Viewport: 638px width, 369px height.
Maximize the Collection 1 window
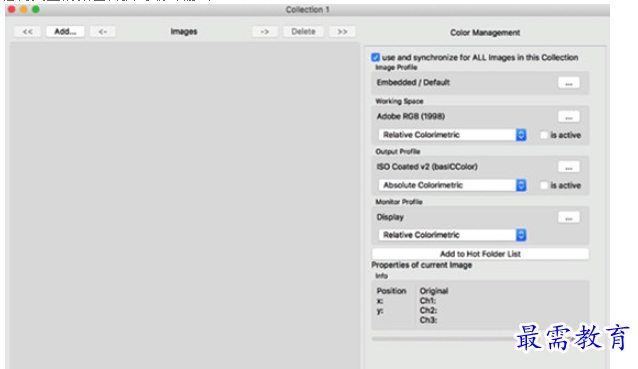pos(36,9)
